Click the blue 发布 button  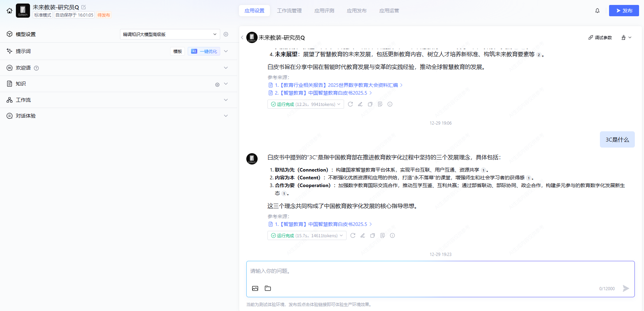point(624,11)
